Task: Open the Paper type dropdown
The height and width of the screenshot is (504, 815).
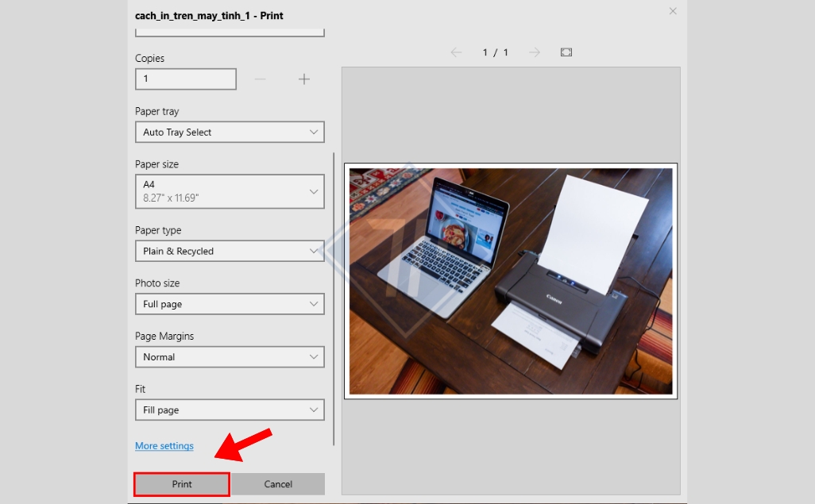Action: [x=230, y=252]
